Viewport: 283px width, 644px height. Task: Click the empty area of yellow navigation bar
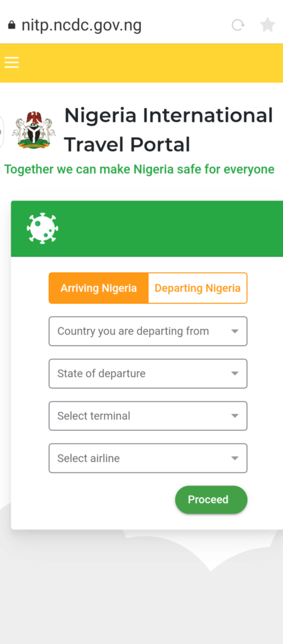(x=152, y=63)
